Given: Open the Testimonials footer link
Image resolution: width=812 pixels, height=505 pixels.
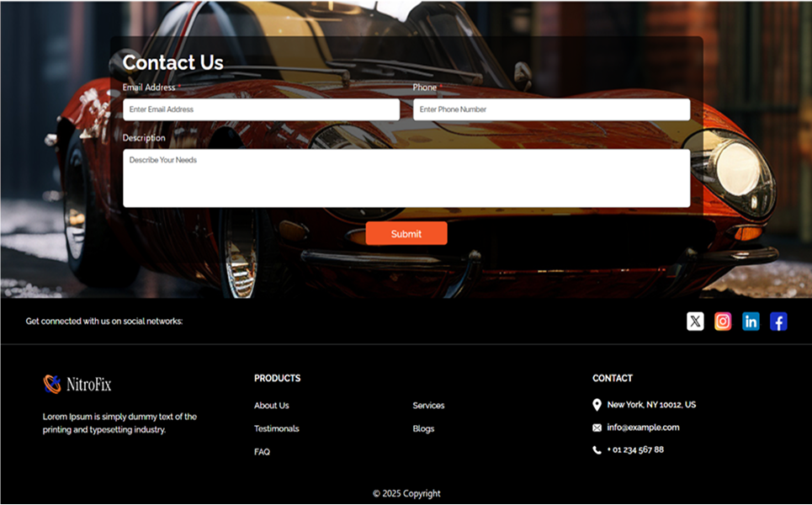Looking at the screenshot, I should coord(276,429).
